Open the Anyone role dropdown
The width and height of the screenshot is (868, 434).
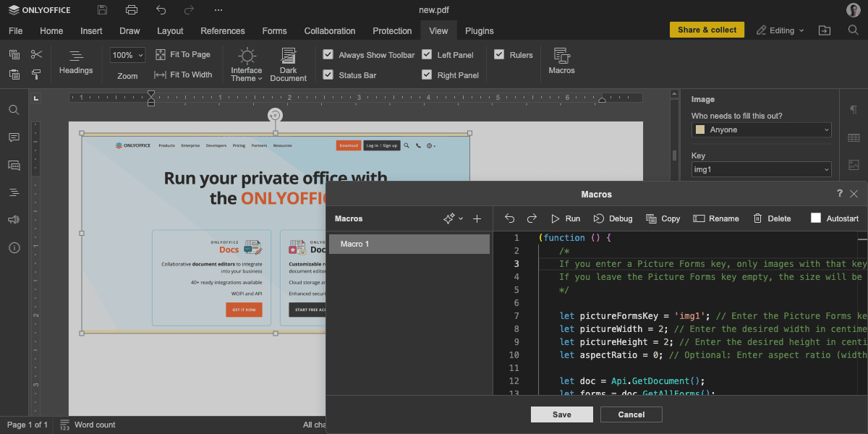coord(762,129)
